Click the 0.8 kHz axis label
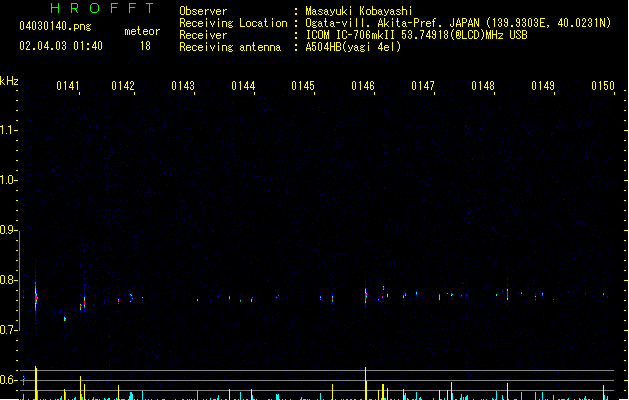This screenshot has height=400, width=629. coord(7,280)
